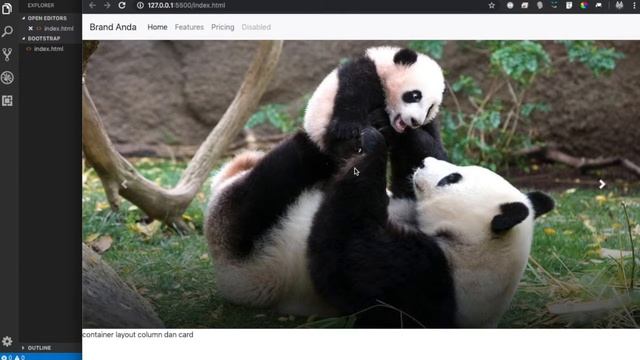View site information icon beside URL
640x360 pixels.
(x=140, y=5)
